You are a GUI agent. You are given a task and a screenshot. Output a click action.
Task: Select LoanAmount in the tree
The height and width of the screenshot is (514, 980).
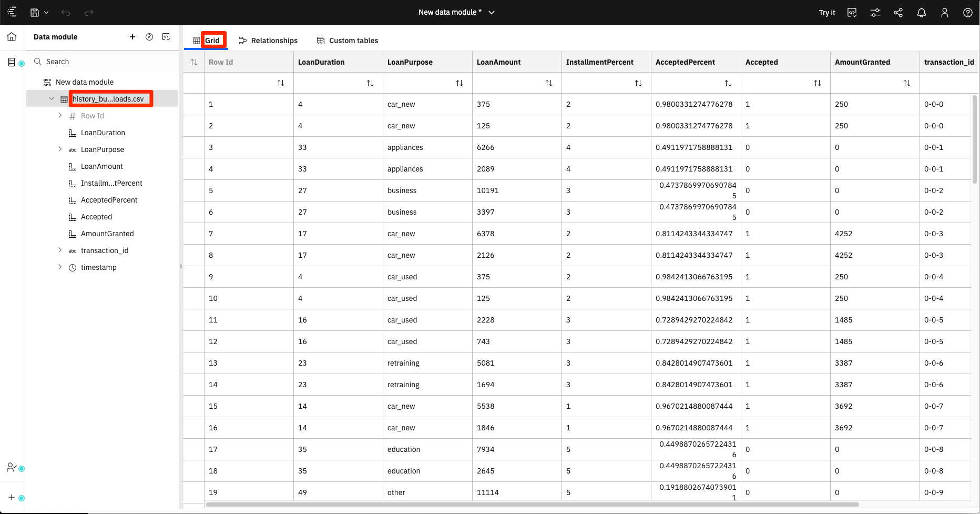(102, 166)
